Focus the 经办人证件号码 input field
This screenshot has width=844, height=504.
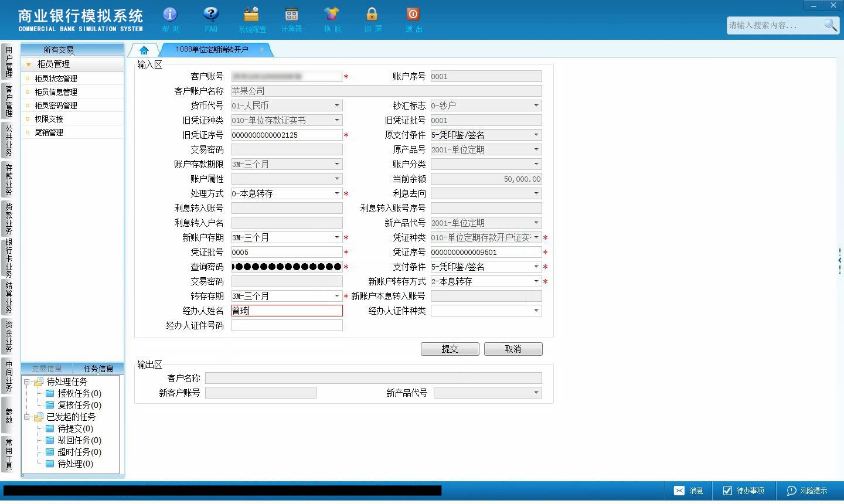[287, 325]
